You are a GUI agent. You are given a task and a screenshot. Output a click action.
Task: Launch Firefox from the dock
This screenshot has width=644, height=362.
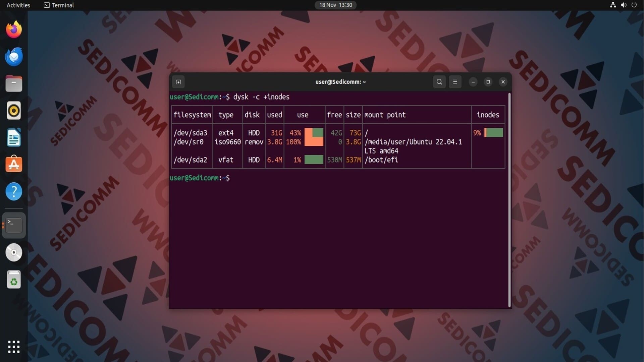coord(14,29)
